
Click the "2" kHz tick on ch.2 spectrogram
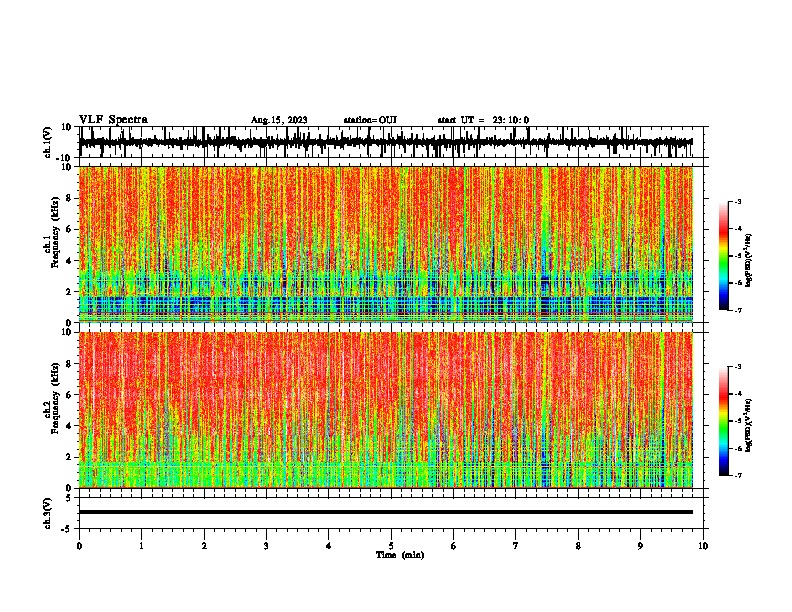(x=69, y=457)
